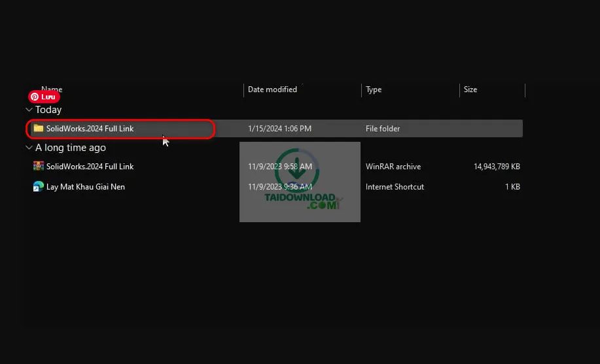Click the Today group label
This screenshot has height=364, width=600.
tap(48, 110)
